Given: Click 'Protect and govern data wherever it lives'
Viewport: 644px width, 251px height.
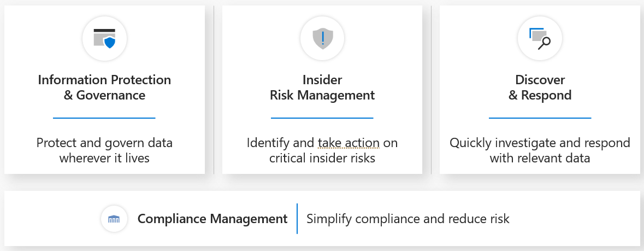Looking at the screenshot, I should point(104,151).
